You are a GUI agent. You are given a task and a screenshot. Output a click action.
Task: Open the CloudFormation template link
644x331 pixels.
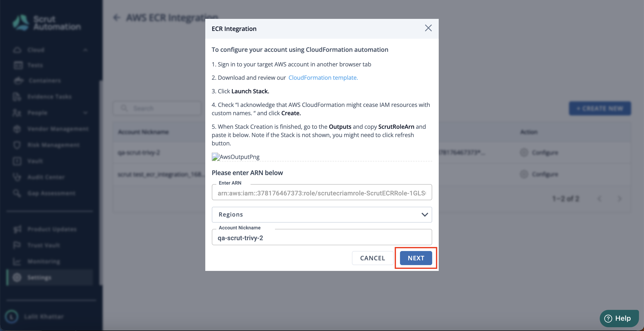coord(323,78)
